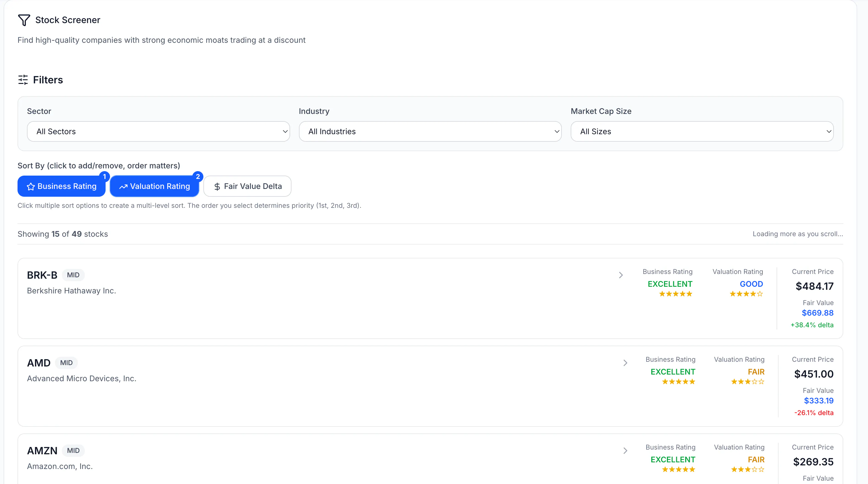Click the trending arrow icon in Valuation Rating
Screen dimensions: 868x484
pos(123,186)
